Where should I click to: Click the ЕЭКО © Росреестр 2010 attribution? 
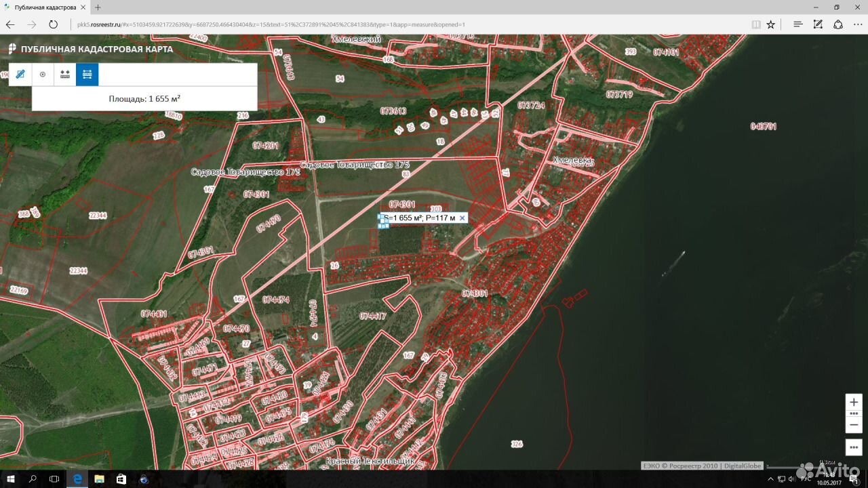coord(680,466)
